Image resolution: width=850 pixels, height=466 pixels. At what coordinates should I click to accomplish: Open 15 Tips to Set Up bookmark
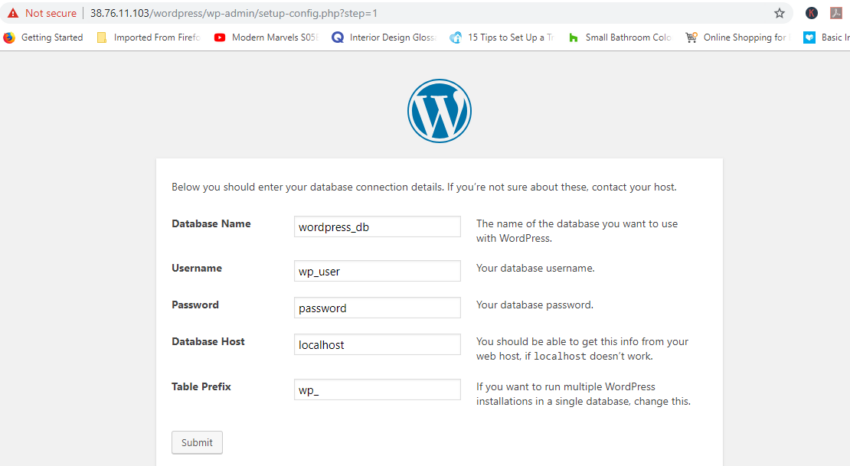tap(502, 37)
